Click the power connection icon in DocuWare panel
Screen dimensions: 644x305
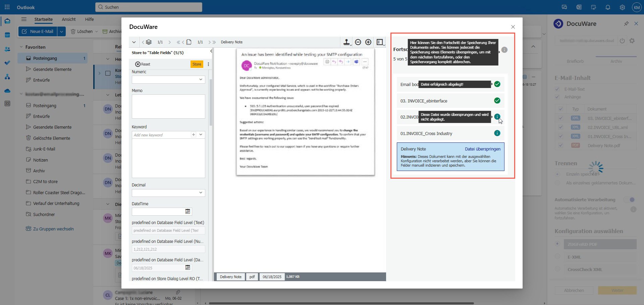click(622, 41)
